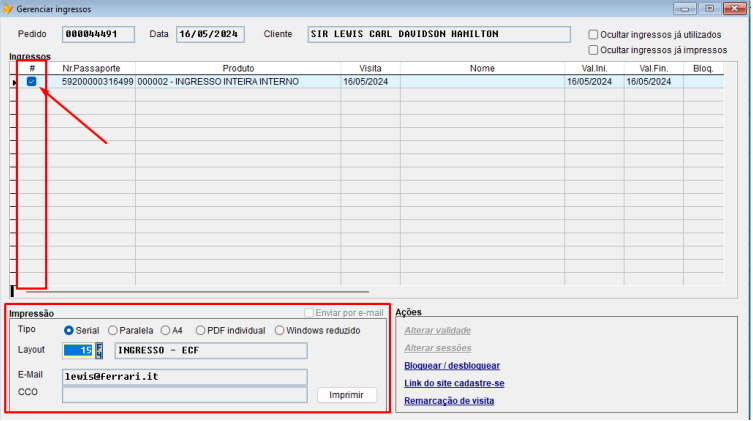Click the row indicator arrow of first ticket
This screenshot has width=753, height=421.
pyautogui.click(x=14, y=82)
